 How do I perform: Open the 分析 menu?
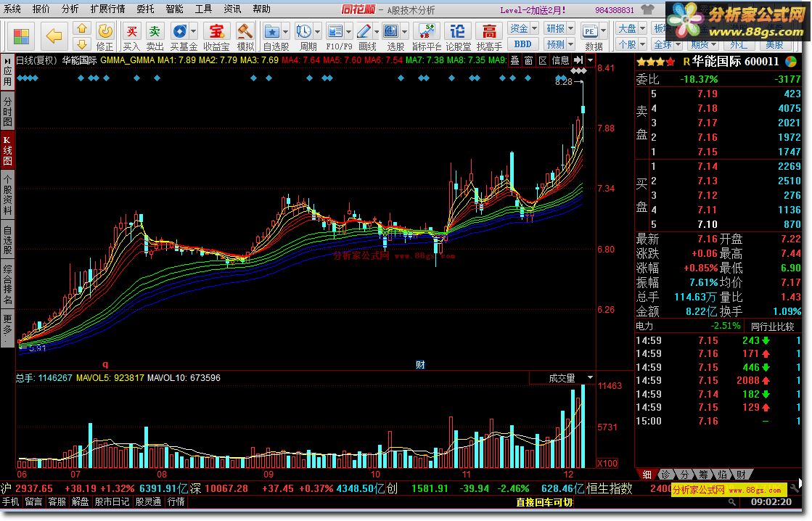click(x=70, y=9)
